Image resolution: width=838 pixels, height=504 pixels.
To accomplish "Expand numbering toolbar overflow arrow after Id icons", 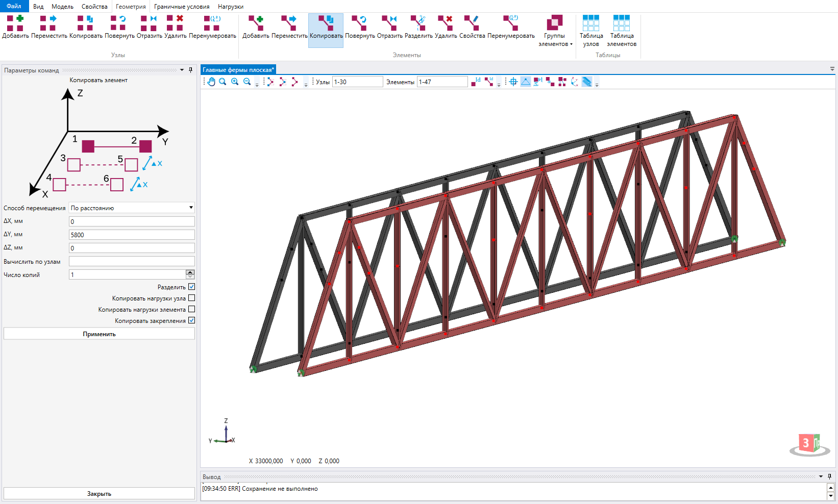I will point(499,83).
